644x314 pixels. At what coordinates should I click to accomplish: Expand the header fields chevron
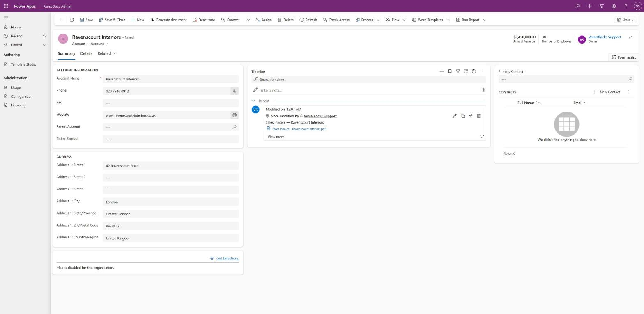point(630,37)
